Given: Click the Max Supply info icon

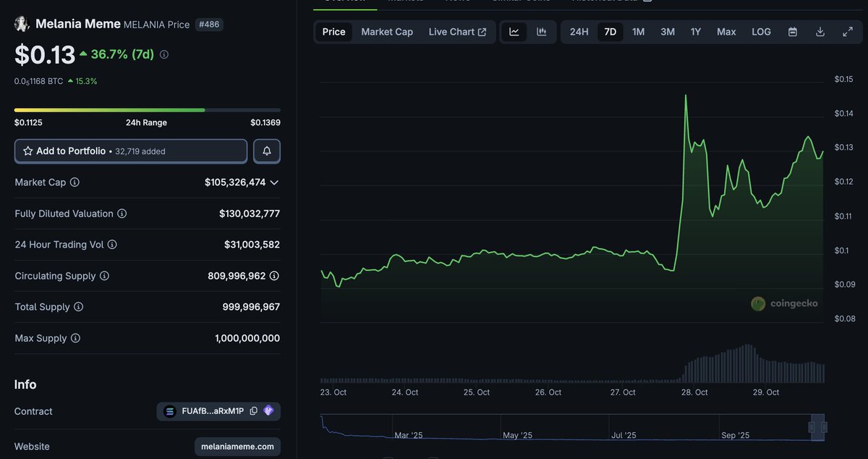Looking at the screenshot, I should tap(75, 338).
